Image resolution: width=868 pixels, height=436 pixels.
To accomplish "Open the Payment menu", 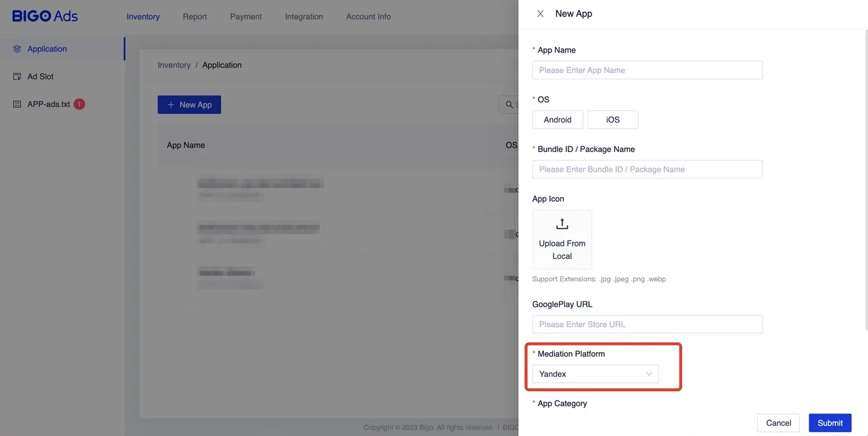I will [246, 16].
